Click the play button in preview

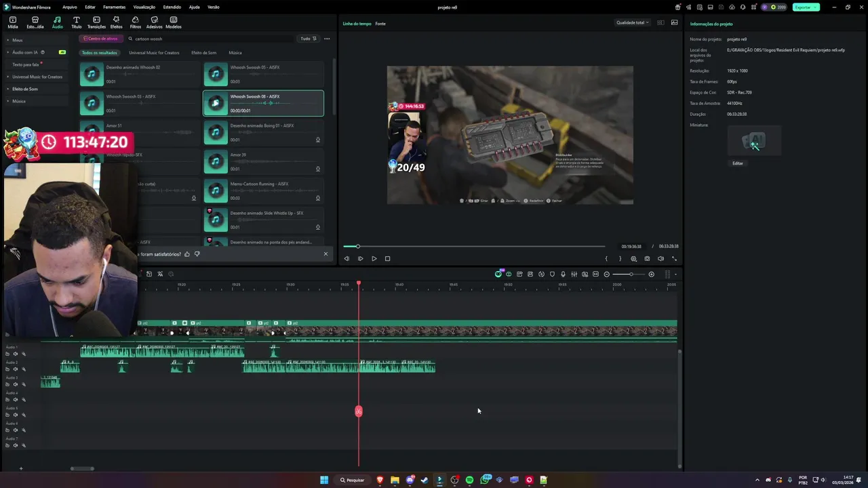pyautogui.click(x=374, y=258)
